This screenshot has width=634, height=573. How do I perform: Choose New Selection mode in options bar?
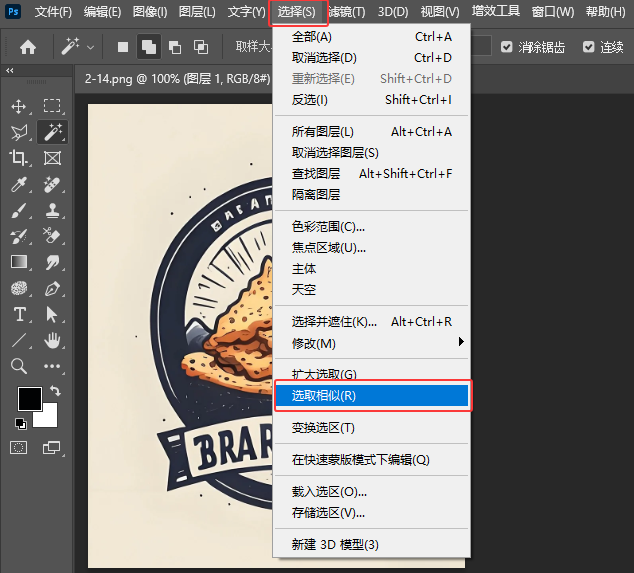pyautogui.click(x=123, y=47)
